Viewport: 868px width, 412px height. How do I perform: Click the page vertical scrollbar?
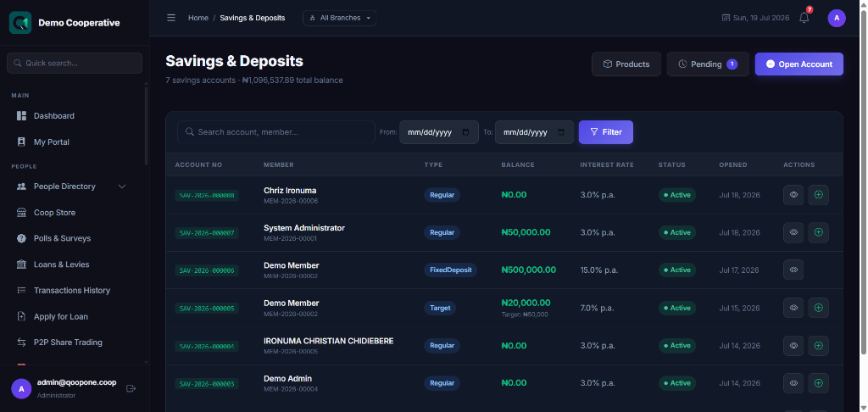coord(864,183)
